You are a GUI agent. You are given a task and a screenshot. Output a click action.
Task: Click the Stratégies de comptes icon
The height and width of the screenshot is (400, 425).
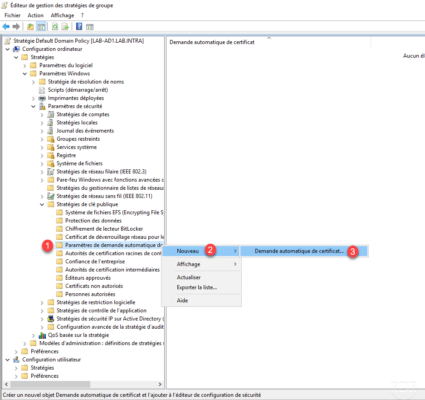(x=51, y=114)
